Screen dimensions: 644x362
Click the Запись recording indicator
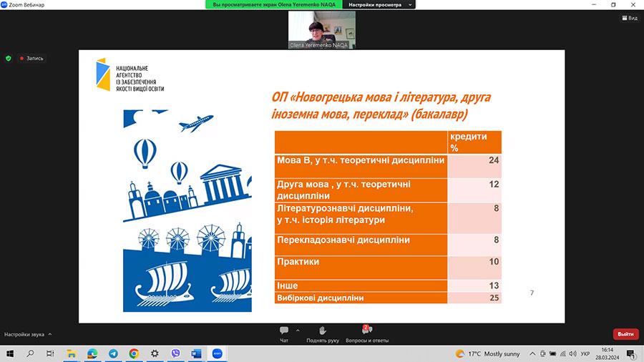click(31, 58)
